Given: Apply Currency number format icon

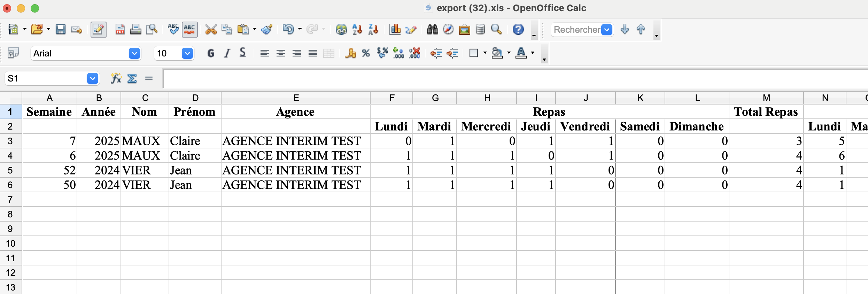Looking at the screenshot, I should (350, 53).
